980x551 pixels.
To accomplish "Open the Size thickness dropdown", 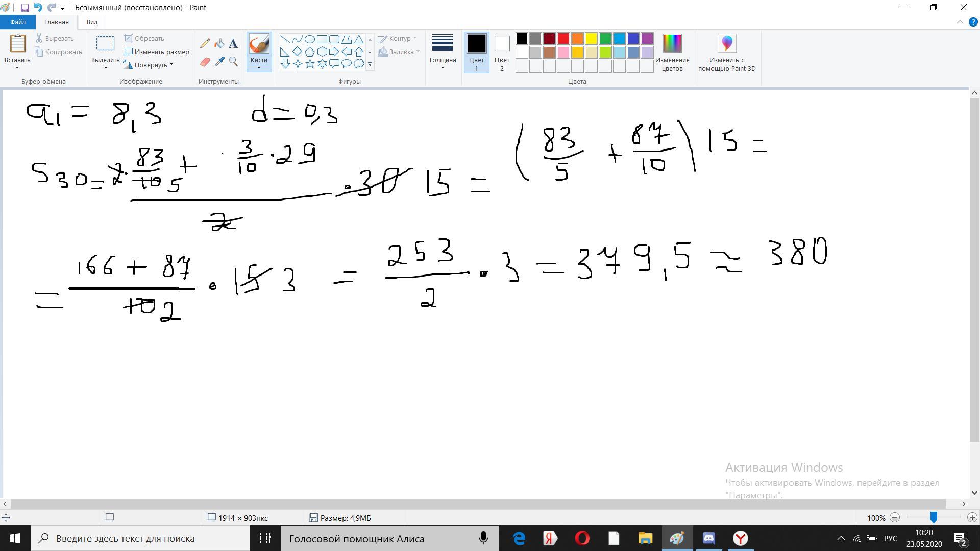I will click(x=443, y=53).
